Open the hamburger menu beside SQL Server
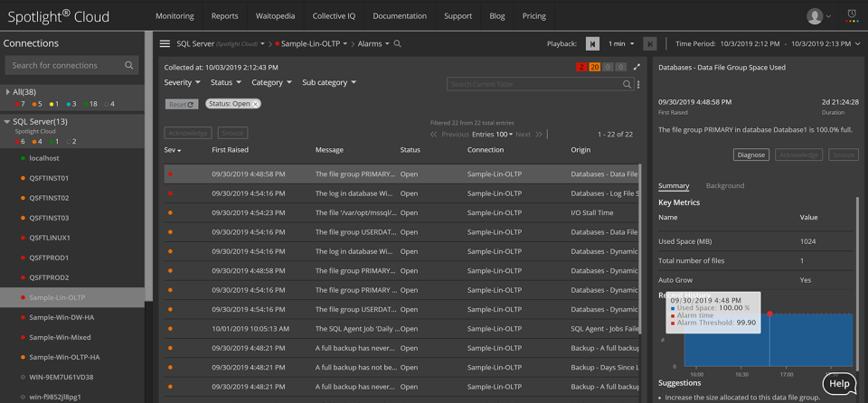The height and width of the screenshot is (403, 868). click(165, 43)
